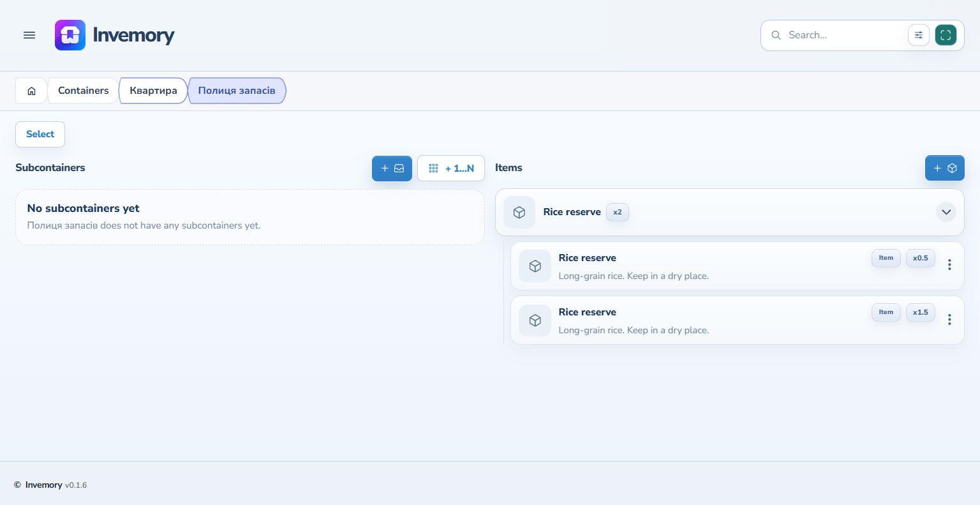Open the hamburger navigation menu

pyautogui.click(x=29, y=35)
